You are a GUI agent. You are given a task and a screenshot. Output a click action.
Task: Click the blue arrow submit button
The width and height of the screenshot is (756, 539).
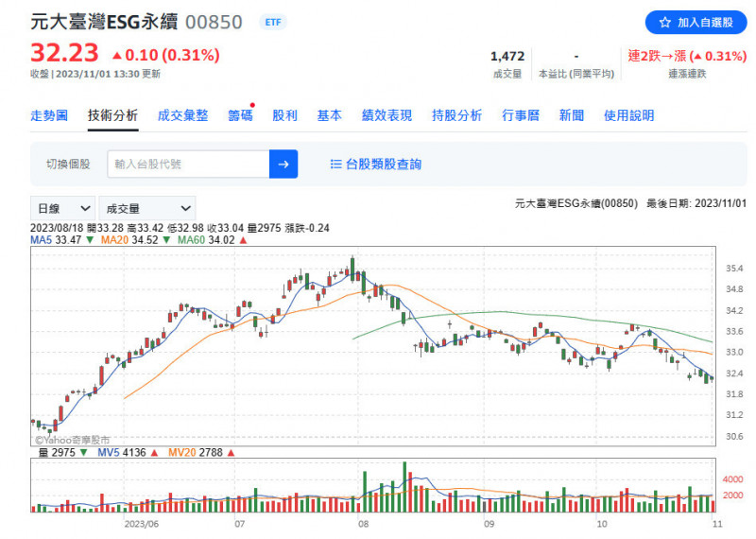pos(283,165)
